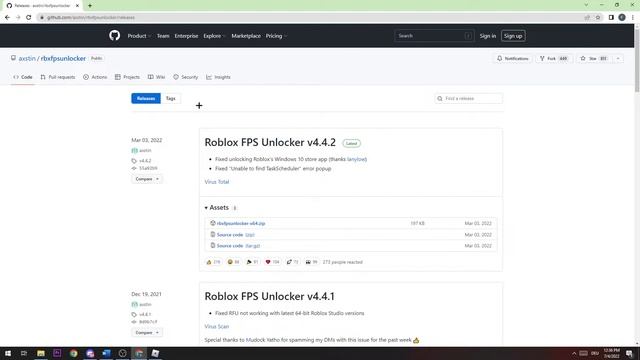Open the GitHub home logo
640x360 pixels.
coord(115,36)
